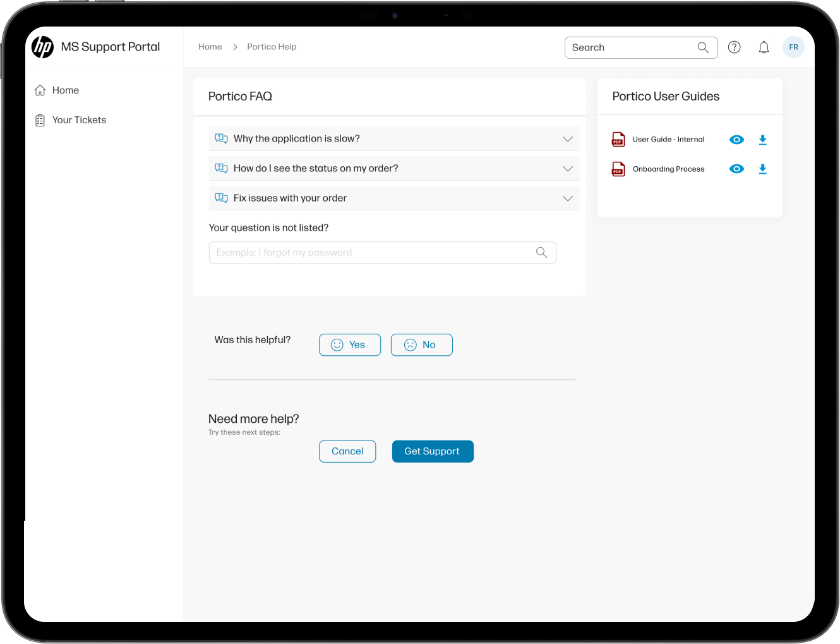840x644 pixels.
Task: Expand 'Why the application is slow?' chevron
Action: pyautogui.click(x=568, y=139)
